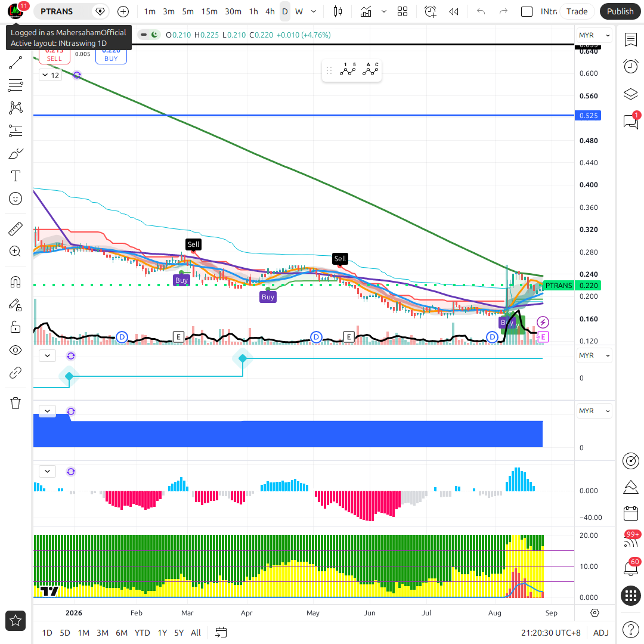Image resolution: width=644 pixels, height=644 pixels.
Task: Select the text annotation tool
Action: (16, 176)
